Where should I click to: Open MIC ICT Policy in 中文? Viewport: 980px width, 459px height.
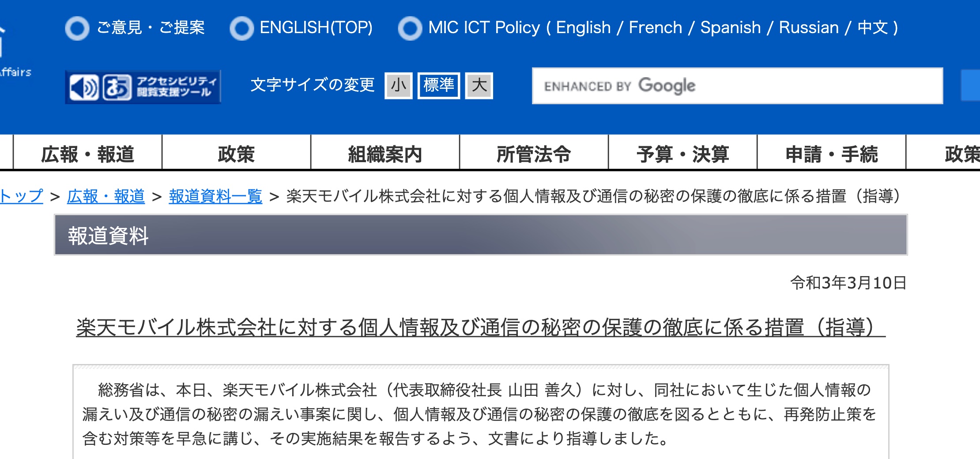tap(873, 28)
